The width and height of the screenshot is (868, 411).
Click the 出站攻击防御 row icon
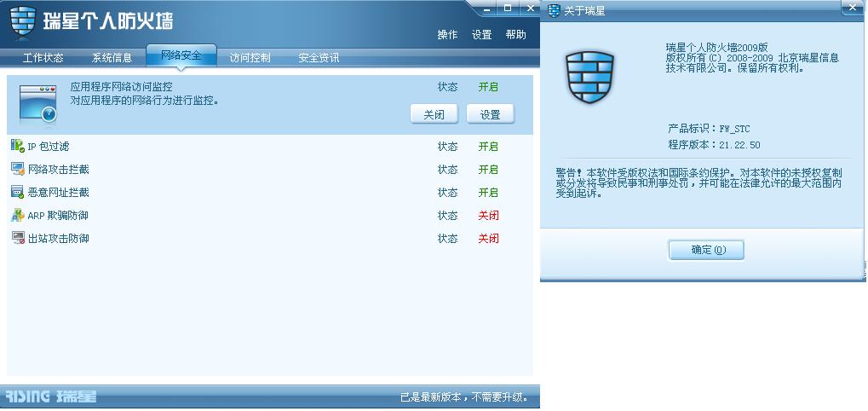point(18,238)
